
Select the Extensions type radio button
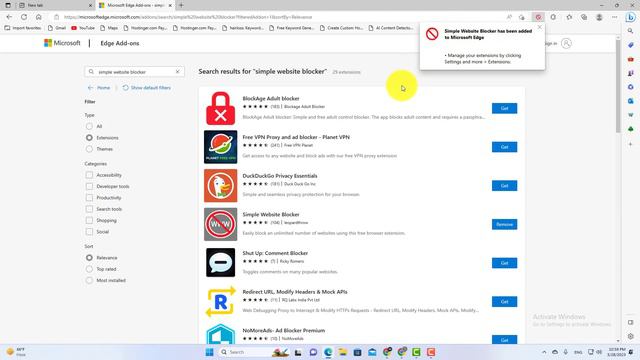[89, 138]
